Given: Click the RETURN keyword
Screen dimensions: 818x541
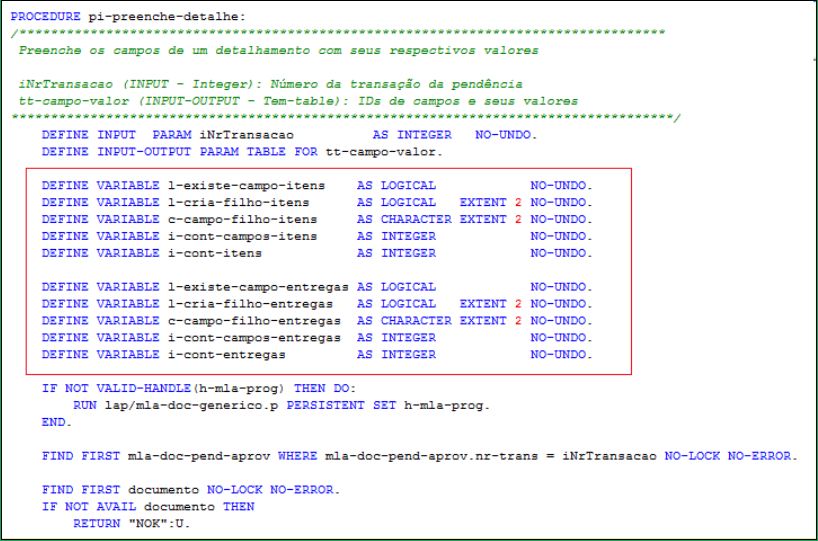Looking at the screenshot, I should [x=97, y=523].
